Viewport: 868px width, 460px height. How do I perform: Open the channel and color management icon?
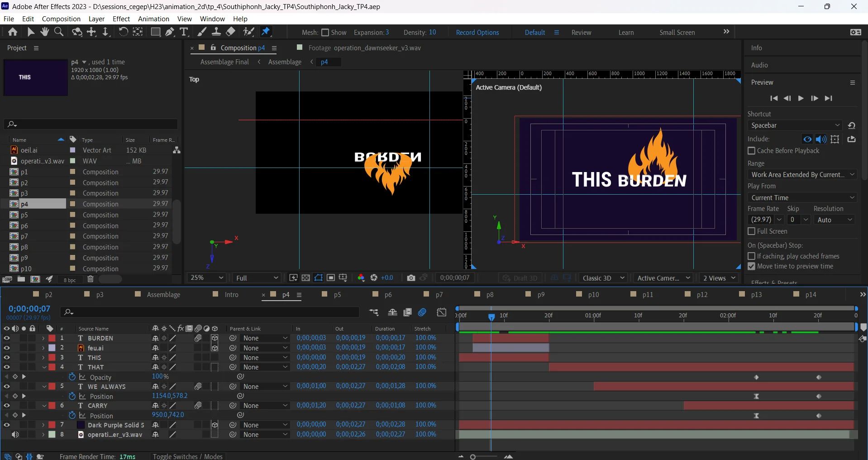tap(361, 278)
